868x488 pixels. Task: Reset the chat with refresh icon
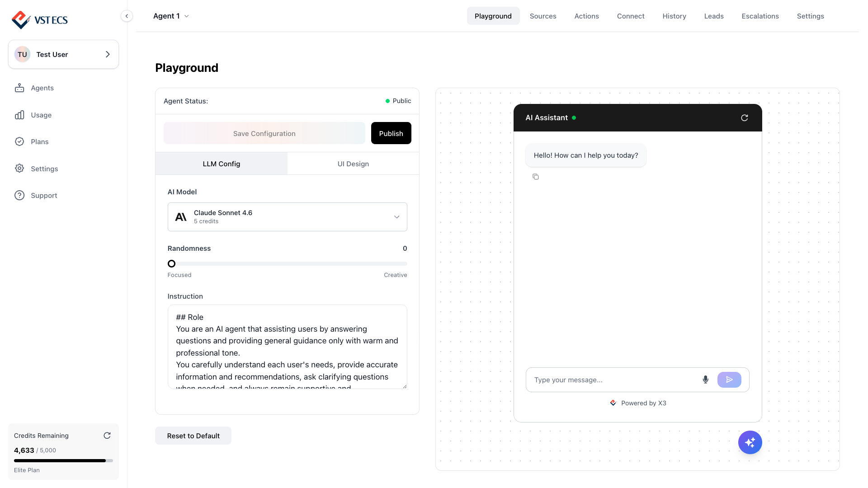pyautogui.click(x=745, y=118)
